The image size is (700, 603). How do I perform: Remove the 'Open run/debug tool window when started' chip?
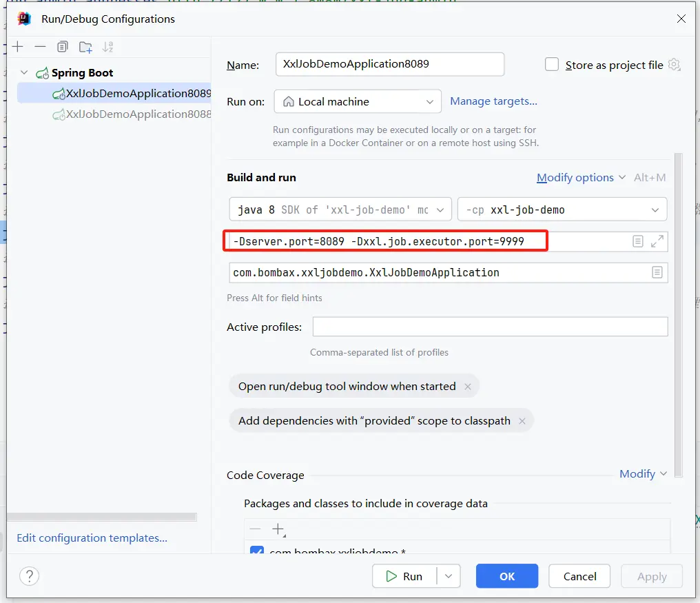click(x=468, y=387)
